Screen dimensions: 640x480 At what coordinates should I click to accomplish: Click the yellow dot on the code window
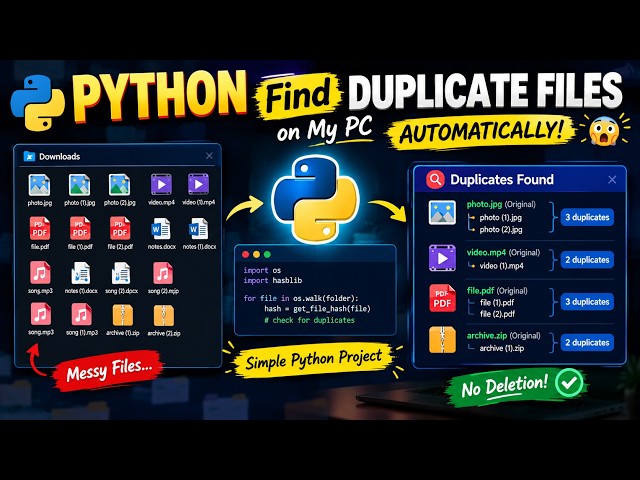pyautogui.click(x=256, y=254)
